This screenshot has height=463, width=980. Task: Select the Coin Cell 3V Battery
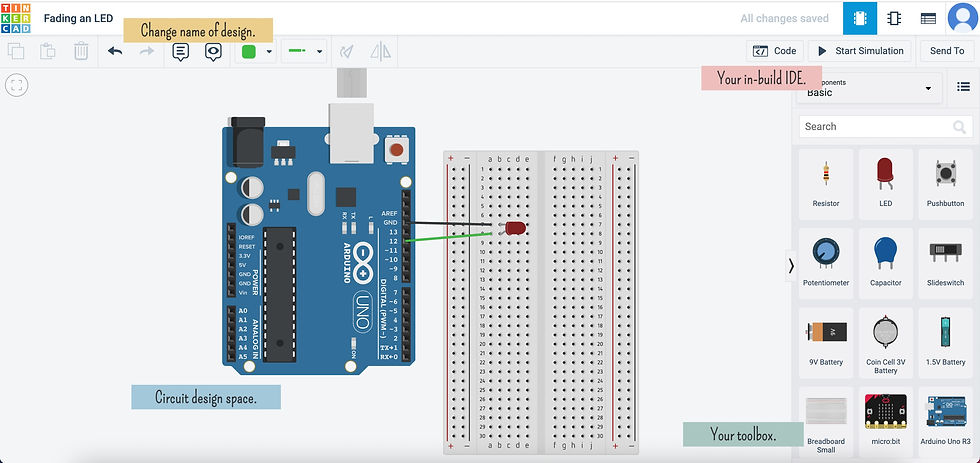click(x=885, y=342)
